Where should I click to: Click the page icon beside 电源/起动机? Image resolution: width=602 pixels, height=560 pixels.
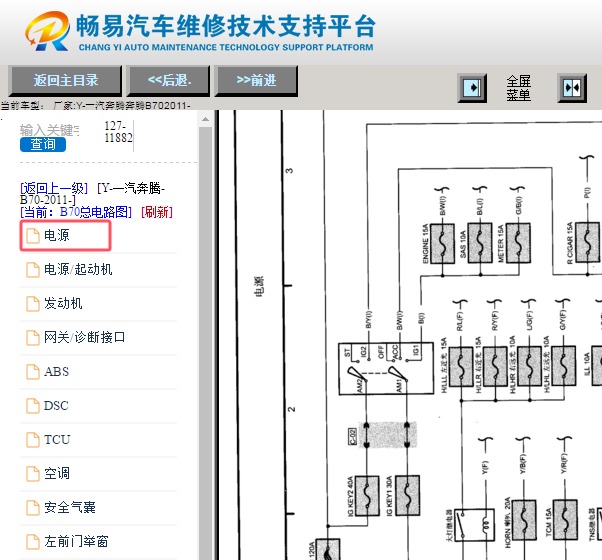[33, 270]
